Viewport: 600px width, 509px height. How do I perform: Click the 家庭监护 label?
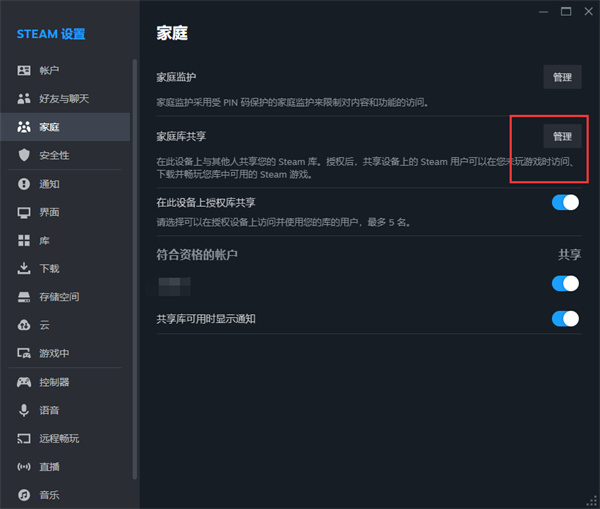[176, 77]
